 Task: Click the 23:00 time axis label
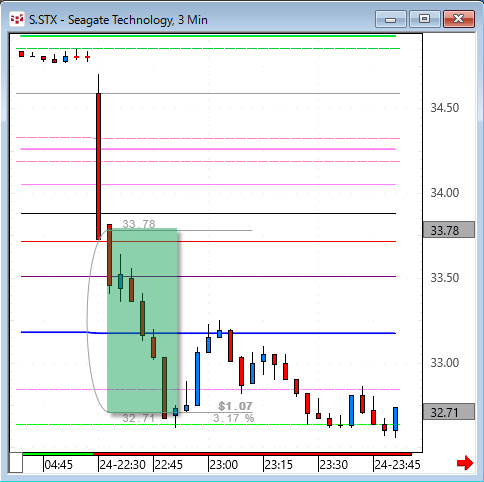pos(224,464)
